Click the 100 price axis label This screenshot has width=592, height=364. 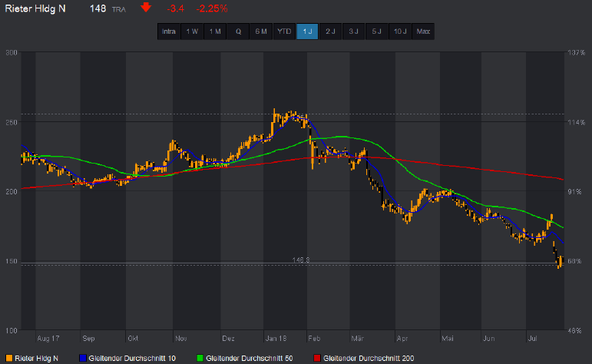tap(12, 331)
